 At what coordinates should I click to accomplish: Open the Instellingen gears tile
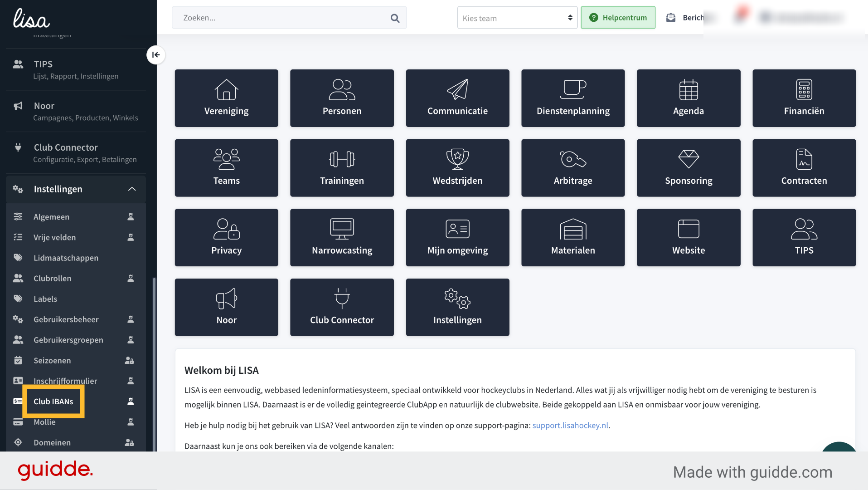[x=457, y=307]
